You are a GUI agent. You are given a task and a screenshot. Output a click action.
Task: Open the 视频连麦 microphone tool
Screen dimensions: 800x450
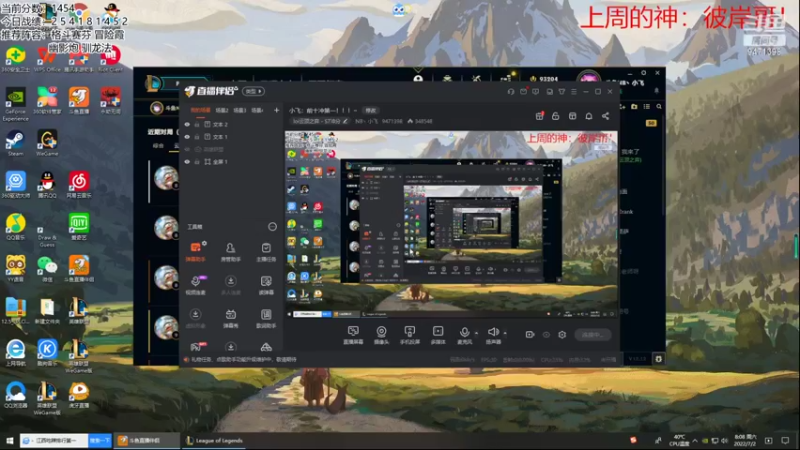pos(195,284)
